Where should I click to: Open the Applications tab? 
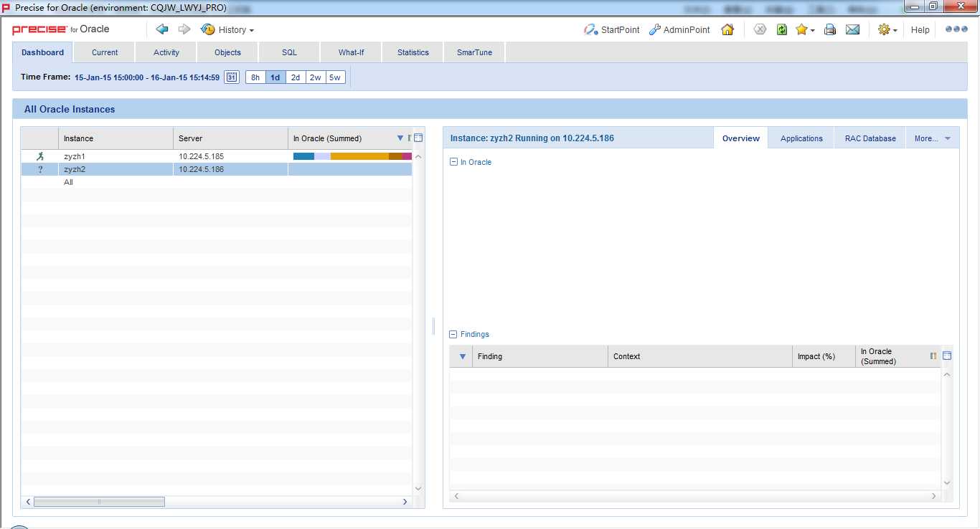point(801,138)
